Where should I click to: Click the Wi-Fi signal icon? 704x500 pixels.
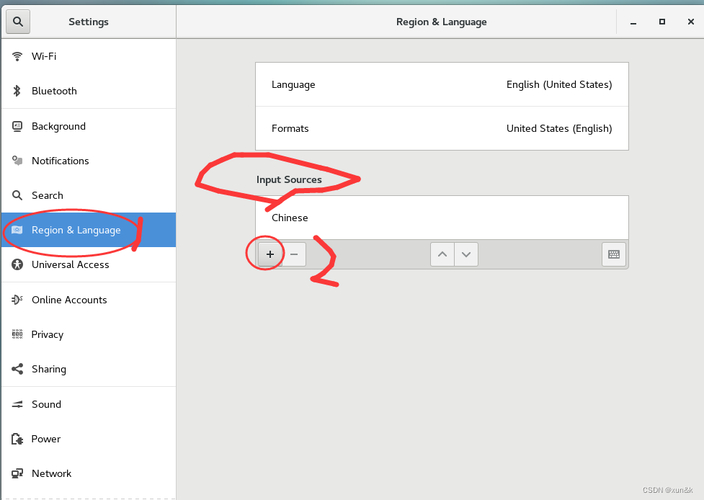click(x=17, y=56)
